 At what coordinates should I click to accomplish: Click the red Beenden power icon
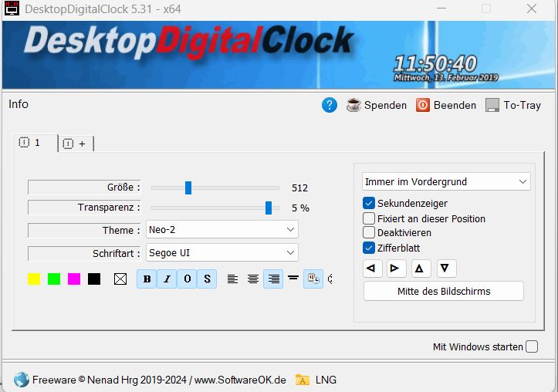pyautogui.click(x=423, y=105)
